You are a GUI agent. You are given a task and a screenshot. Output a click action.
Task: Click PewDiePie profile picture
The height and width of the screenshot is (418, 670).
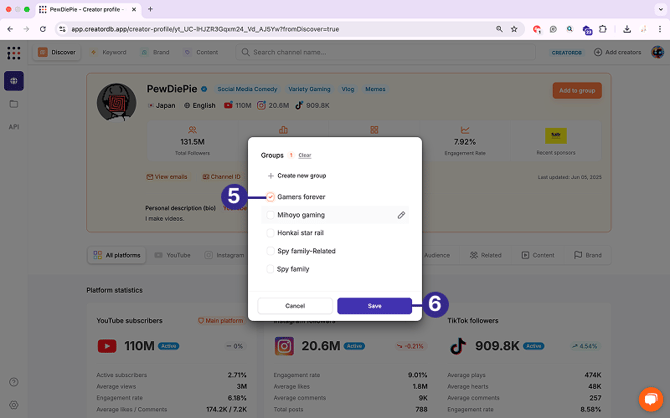click(x=117, y=103)
